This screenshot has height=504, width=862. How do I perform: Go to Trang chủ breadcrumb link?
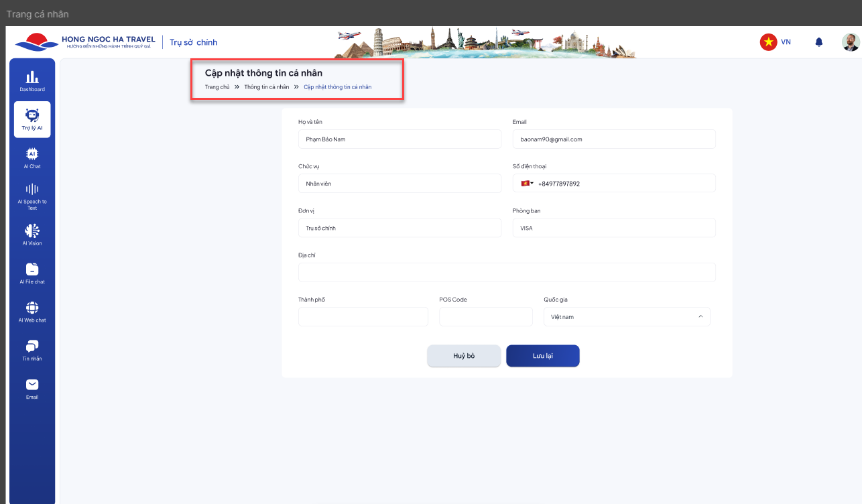click(217, 87)
